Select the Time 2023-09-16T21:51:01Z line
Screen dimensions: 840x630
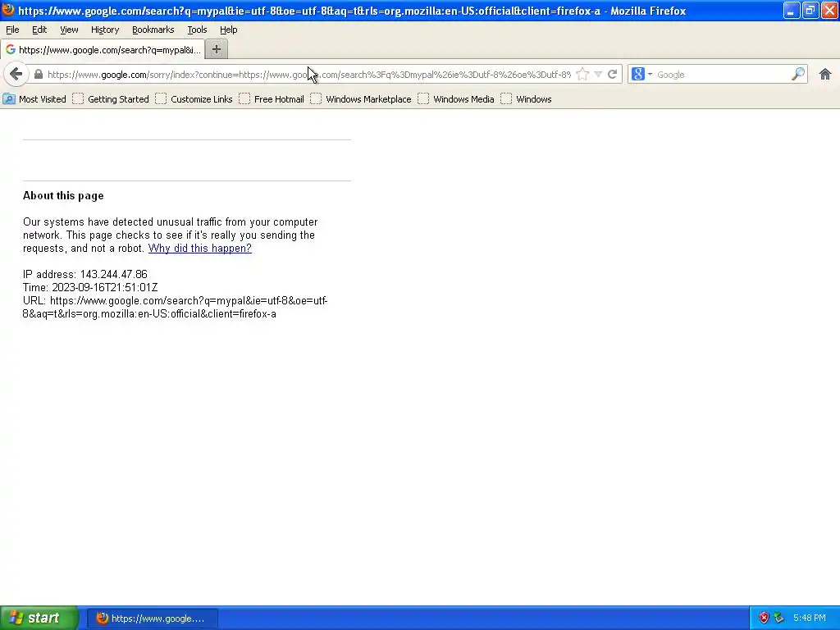pos(90,288)
